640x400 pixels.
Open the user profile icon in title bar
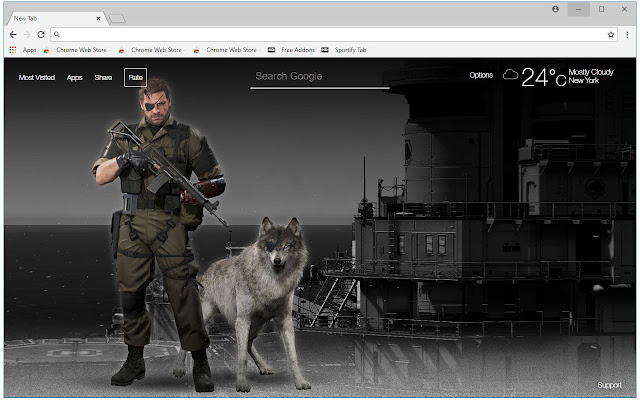tap(556, 9)
